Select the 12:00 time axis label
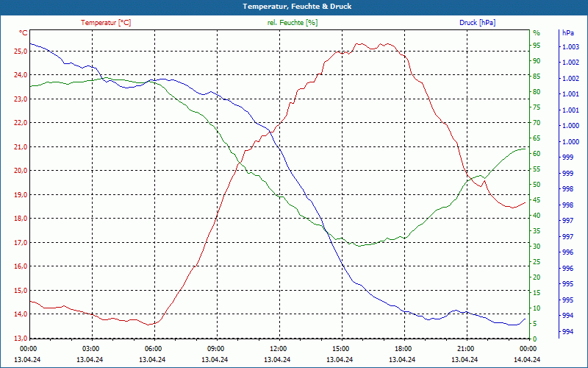This screenshot has height=368, width=588. tap(278, 349)
